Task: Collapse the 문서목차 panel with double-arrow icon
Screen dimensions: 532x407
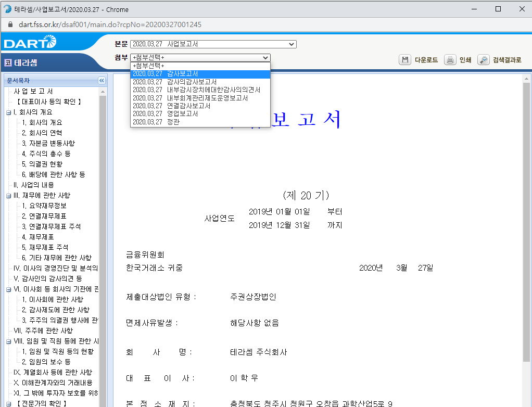Action: pos(102,80)
